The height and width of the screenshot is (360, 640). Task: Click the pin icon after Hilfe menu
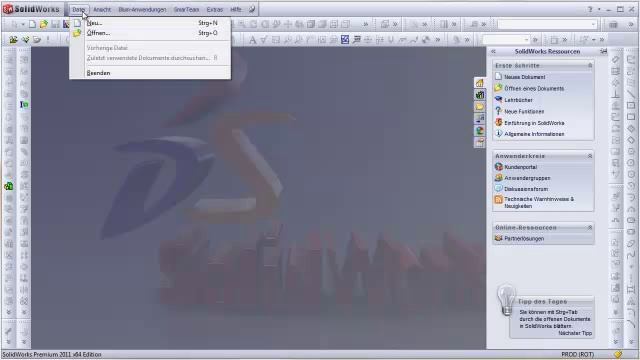tap(252, 9)
